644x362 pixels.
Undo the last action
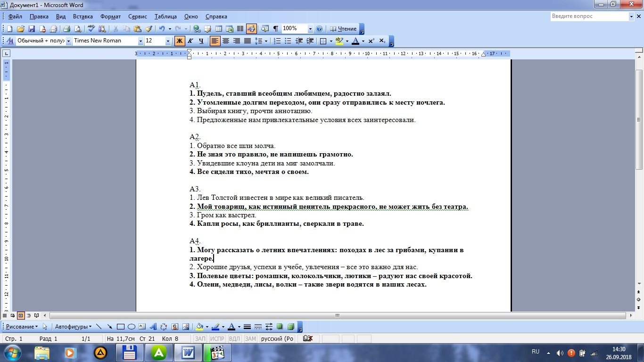[162, 29]
